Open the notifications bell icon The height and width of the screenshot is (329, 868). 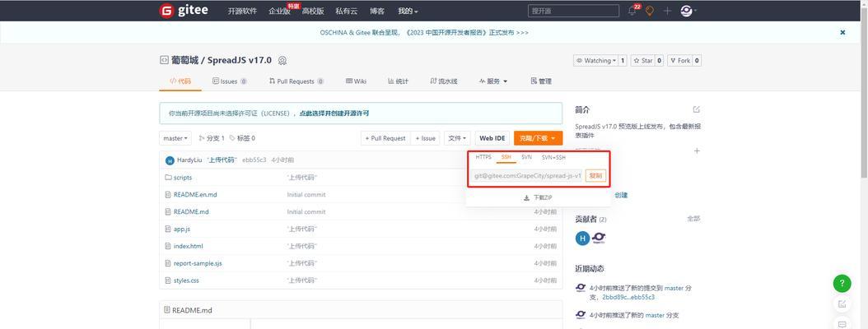[x=632, y=11]
